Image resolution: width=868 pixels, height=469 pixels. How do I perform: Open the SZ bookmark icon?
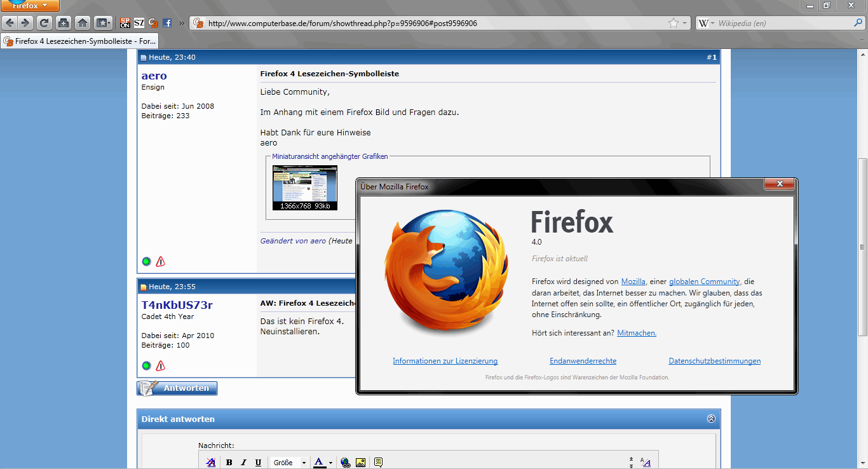point(139,23)
